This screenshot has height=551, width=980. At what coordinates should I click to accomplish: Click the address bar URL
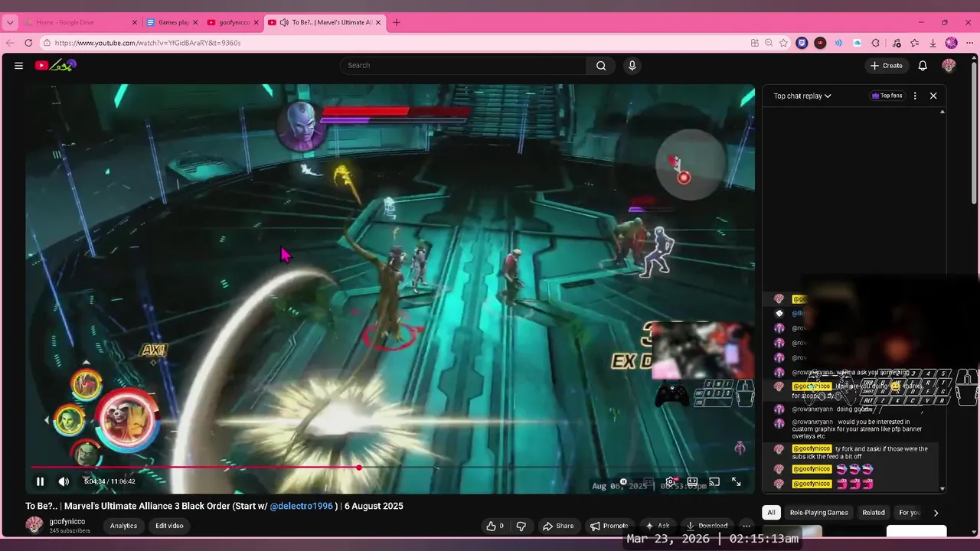point(148,43)
